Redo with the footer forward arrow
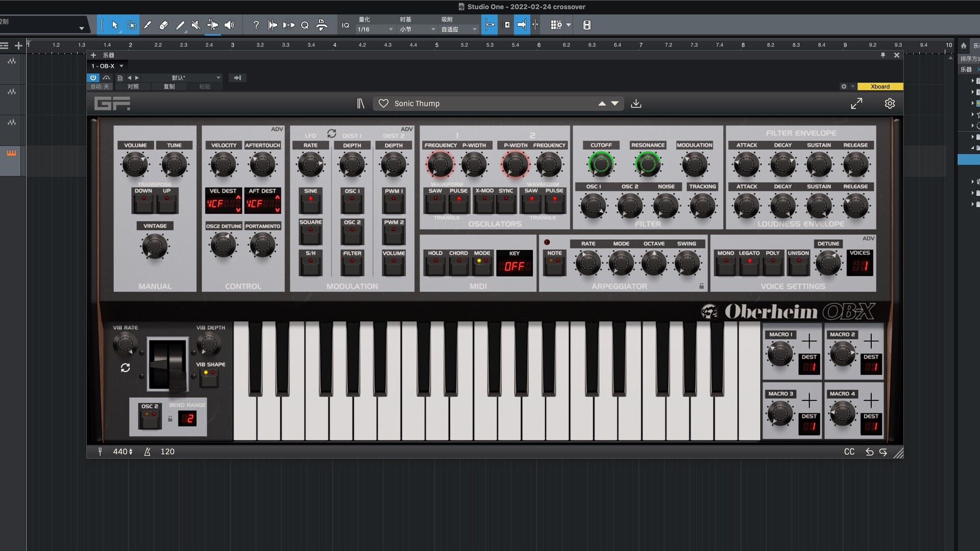The height and width of the screenshot is (551, 980). coord(883,452)
